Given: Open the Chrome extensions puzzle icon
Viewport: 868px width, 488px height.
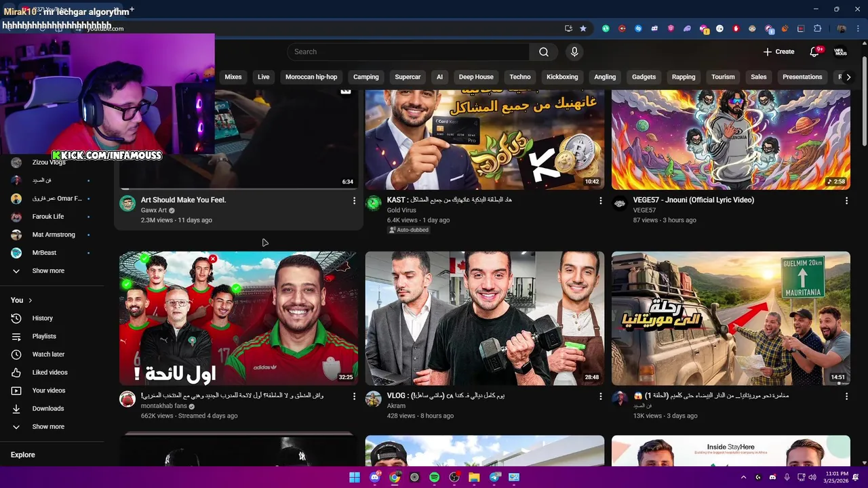Looking at the screenshot, I should 817,28.
